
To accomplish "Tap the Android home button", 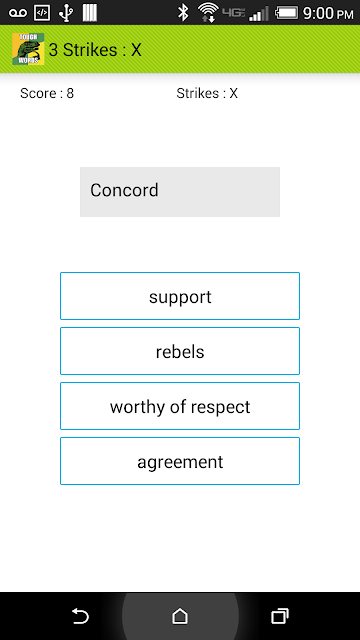I will click(180, 616).
